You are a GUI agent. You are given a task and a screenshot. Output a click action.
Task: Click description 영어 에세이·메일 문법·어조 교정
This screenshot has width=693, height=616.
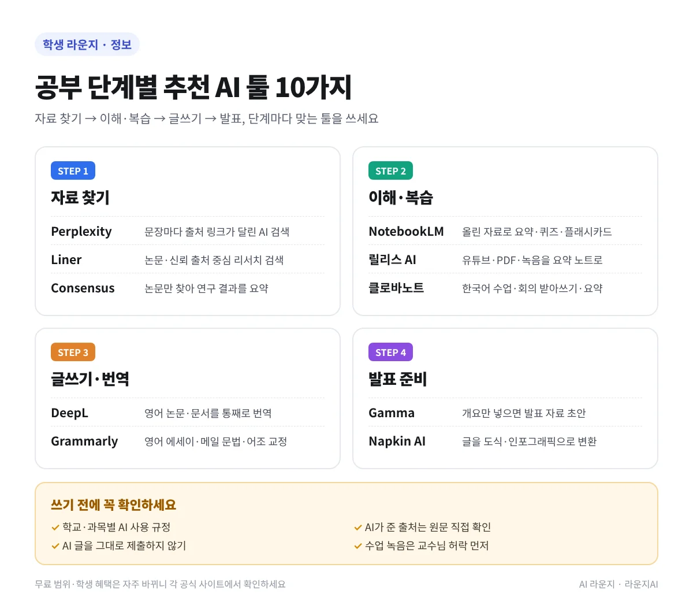coord(216,441)
